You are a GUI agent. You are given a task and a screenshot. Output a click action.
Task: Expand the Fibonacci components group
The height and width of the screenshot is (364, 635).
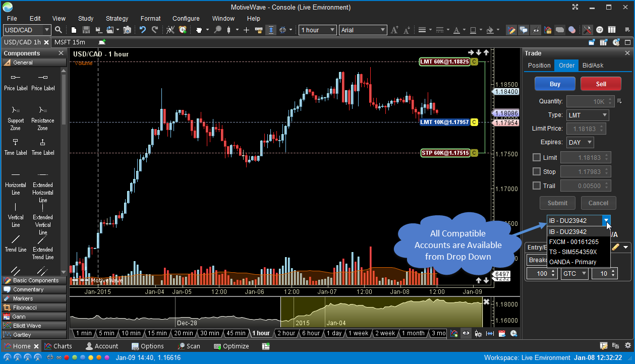pyautogui.click(x=34, y=308)
